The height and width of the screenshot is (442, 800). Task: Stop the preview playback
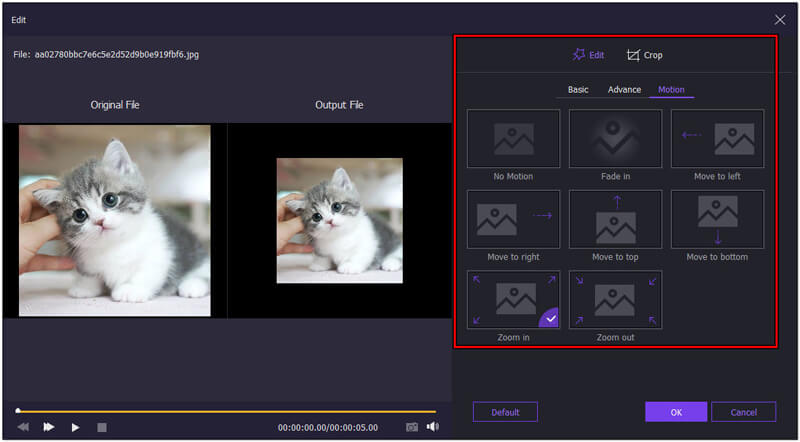(101, 427)
